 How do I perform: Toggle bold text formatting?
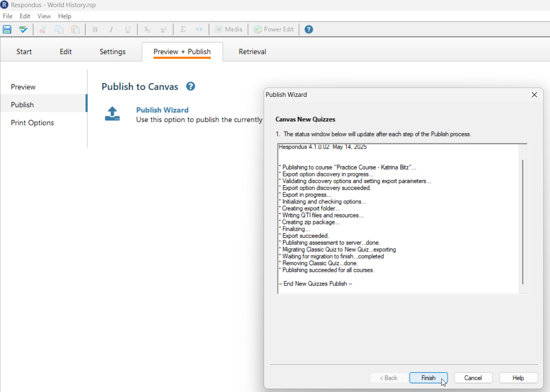pos(95,29)
